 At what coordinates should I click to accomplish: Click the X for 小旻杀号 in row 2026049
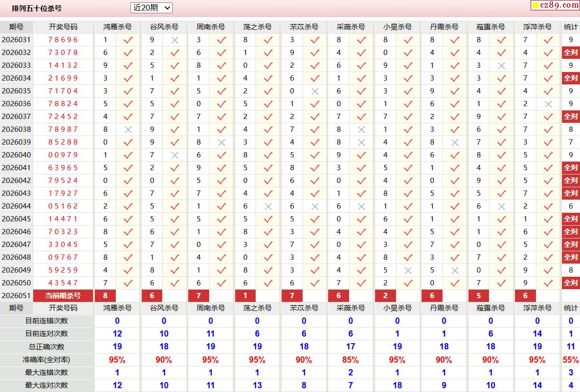pyautogui.click(x=408, y=270)
